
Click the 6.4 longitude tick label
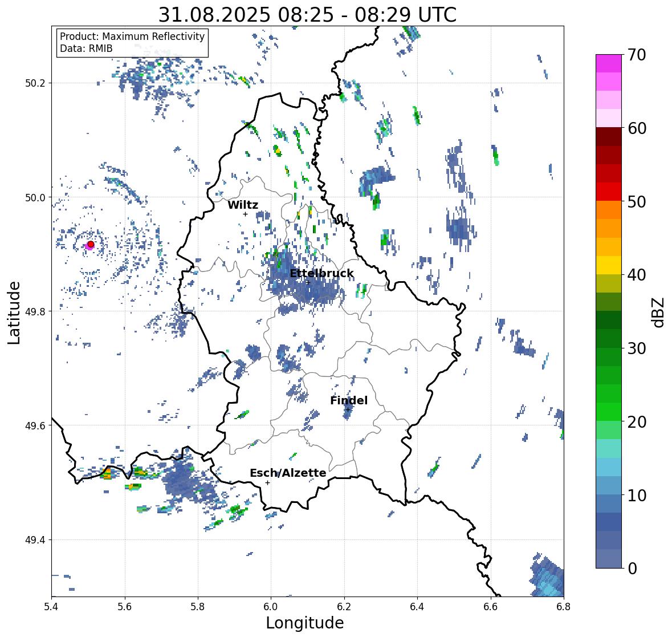click(417, 607)
